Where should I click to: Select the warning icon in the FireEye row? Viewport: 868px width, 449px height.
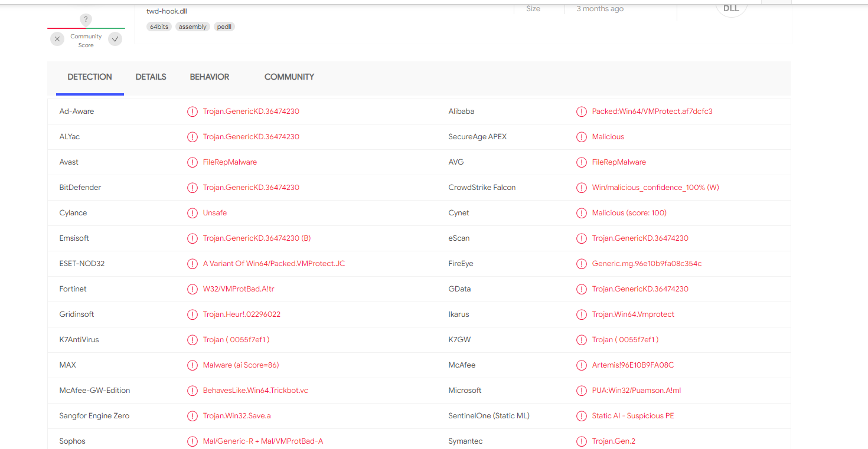(x=582, y=264)
